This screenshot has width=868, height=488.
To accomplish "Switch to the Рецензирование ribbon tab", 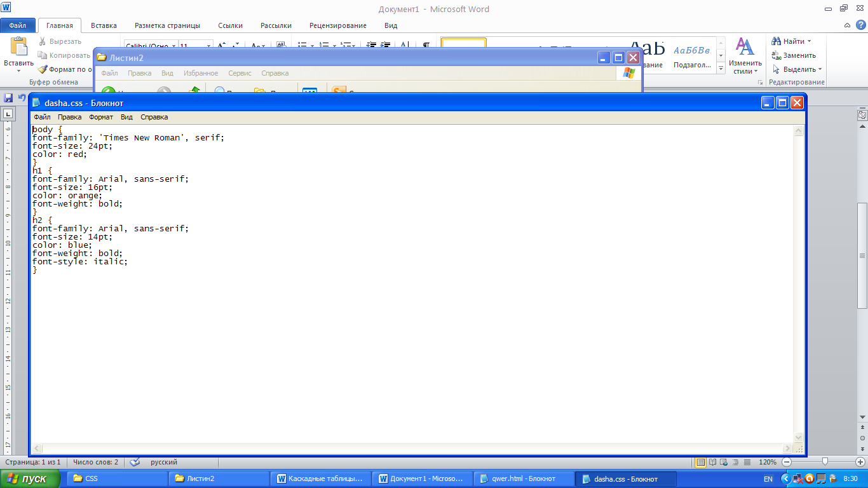I will [x=338, y=25].
